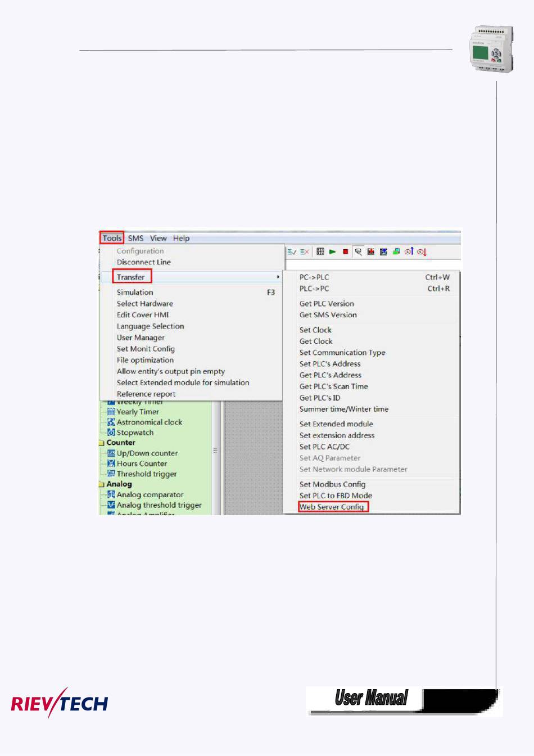Click the Threshold trigger block icon

tap(111, 474)
